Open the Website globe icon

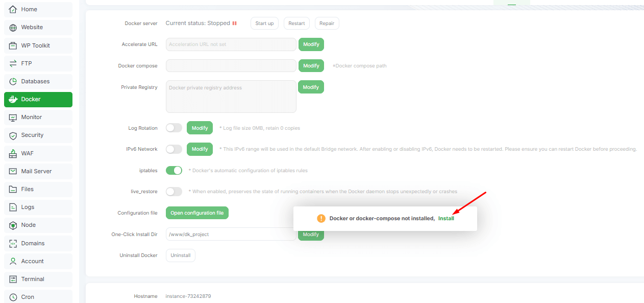click(x=13, y=28)
